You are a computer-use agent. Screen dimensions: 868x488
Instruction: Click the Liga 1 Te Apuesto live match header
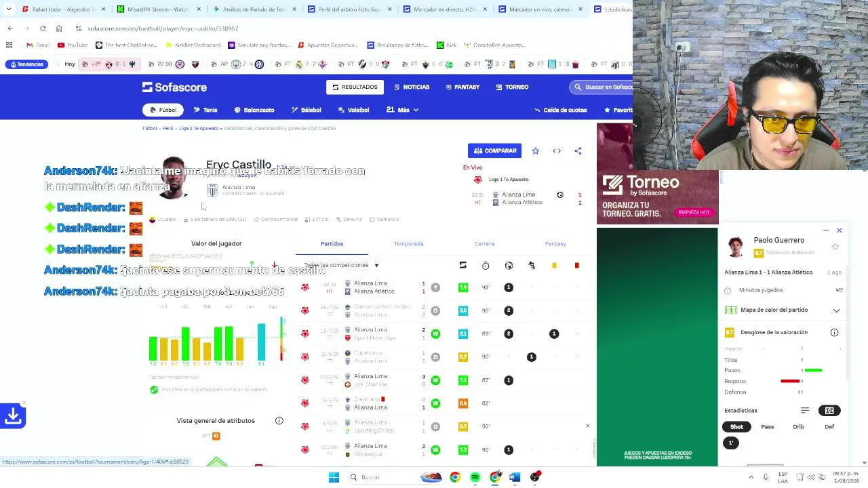point(509,180)
